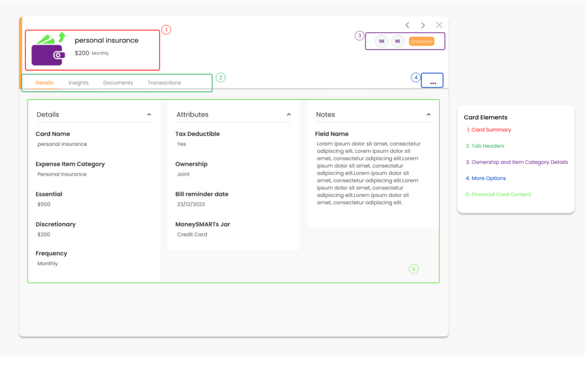
Task: Open the three-dot more options menu
Action: point(432,83)
